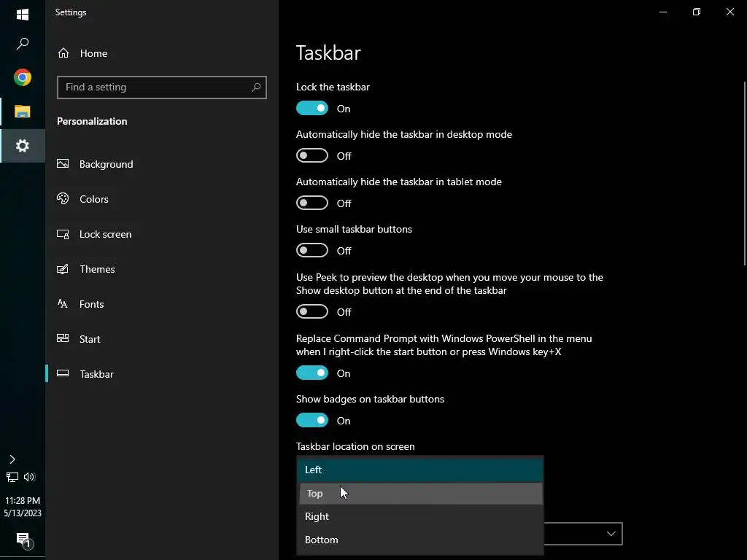The width and height of the screenshot is (747, 560).
Task: Launch Google Chrome from the taskbar
Action: click(x=23, y=77)
